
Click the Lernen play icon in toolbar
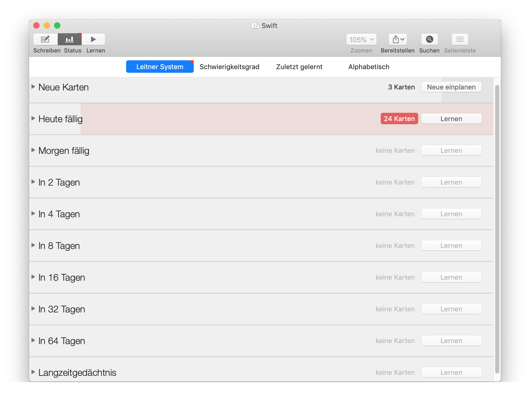point(93,39)
